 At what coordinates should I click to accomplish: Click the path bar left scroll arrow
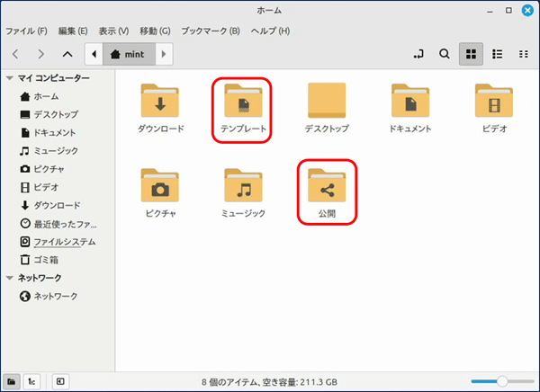(x=94, y=54)
